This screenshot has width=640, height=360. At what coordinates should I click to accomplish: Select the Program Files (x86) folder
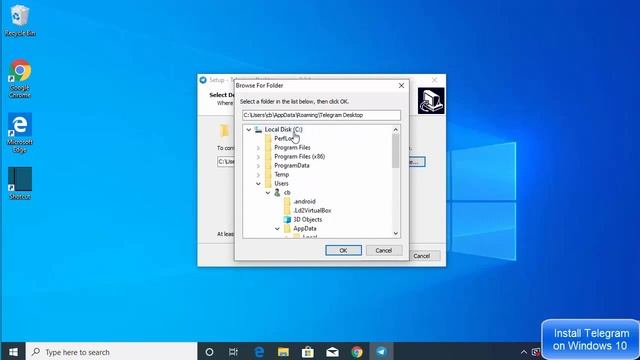(300, 156)
